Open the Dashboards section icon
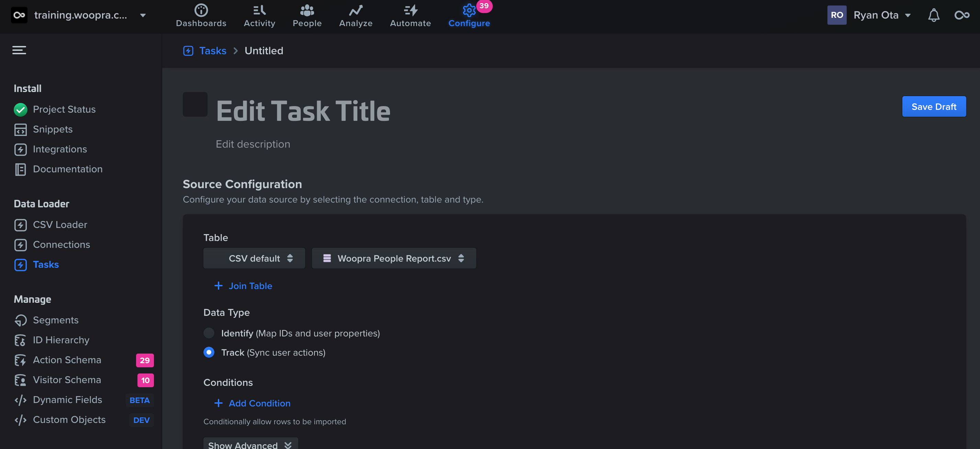This screenshot has width=980, height=449. coord(201,10)
